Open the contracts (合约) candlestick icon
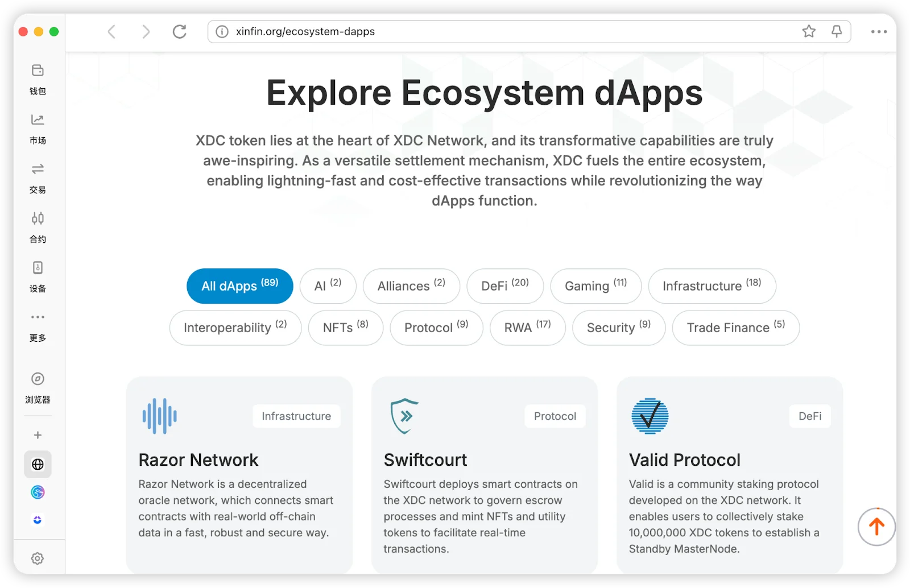 click(x=38, y=218)
